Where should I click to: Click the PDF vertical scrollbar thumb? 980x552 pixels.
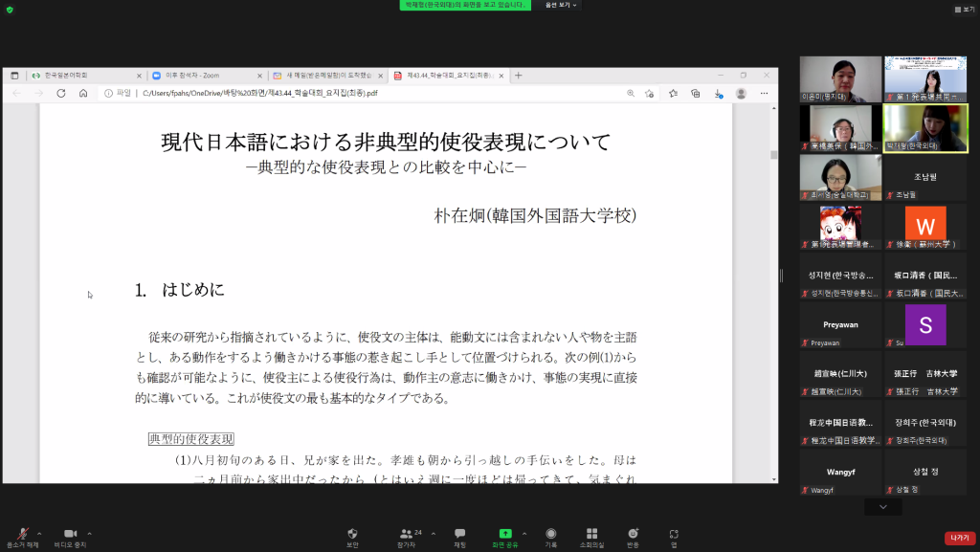click(x=773, y=154)
